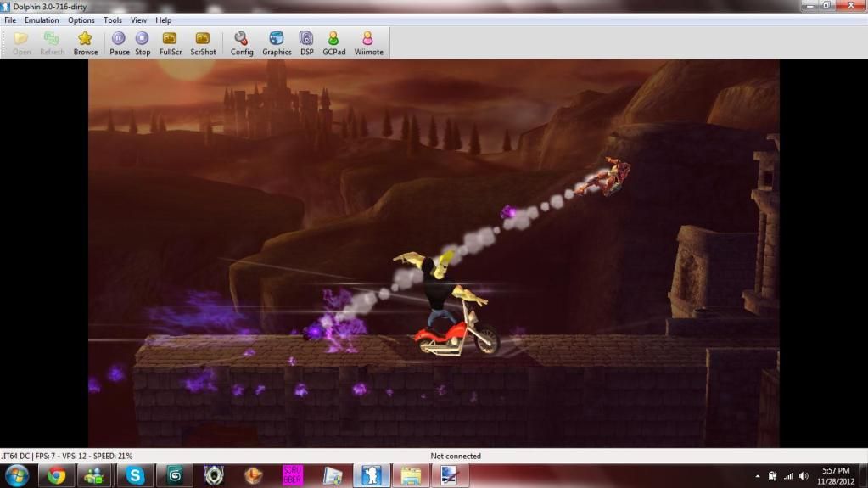Switch to Dolphin emulator taskbar button
Screen dimensions: 868x488
371,476
